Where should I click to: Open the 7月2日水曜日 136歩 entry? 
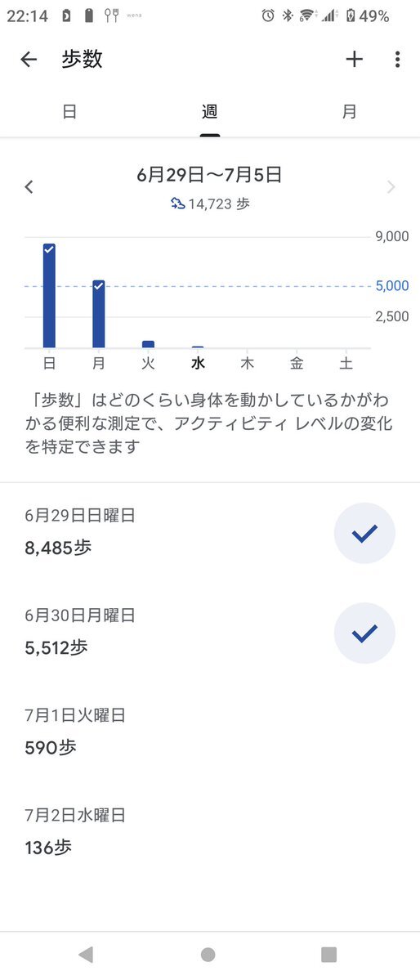pyautogui.click(x=210, y=831)
